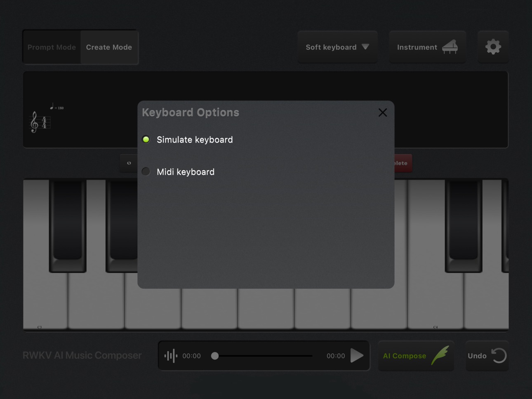
Task: Select the Midi keyboard radio option
Action: pos(146,171)
